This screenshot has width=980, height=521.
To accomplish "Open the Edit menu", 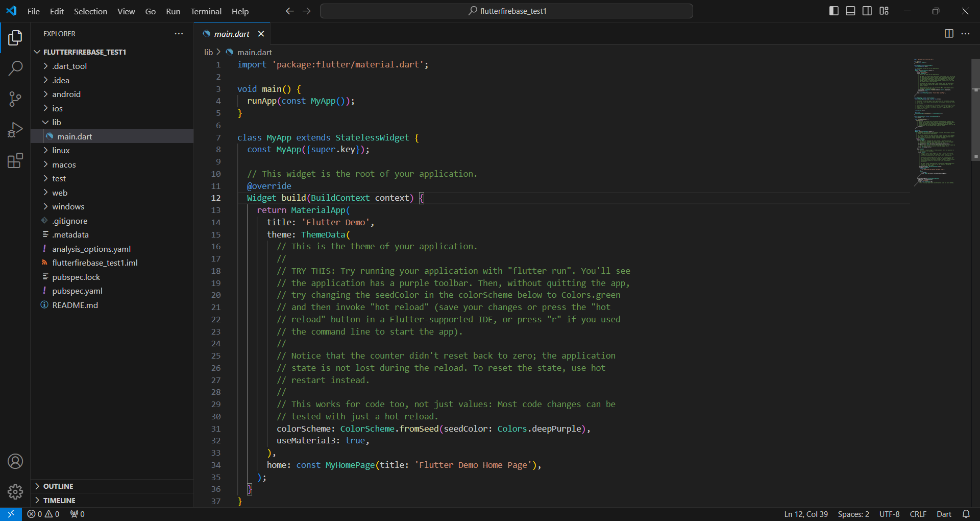I will click(57, 11).
